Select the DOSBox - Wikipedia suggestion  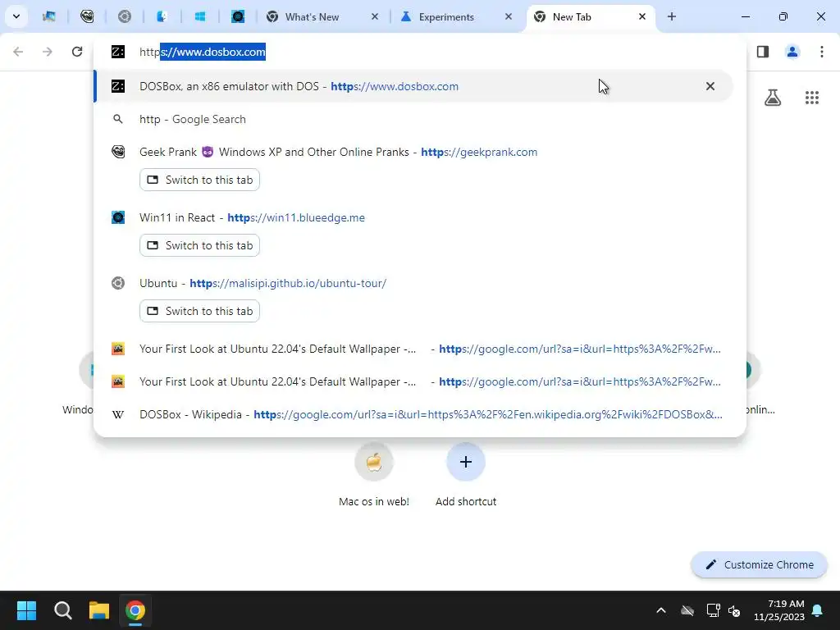click(413, 414)
